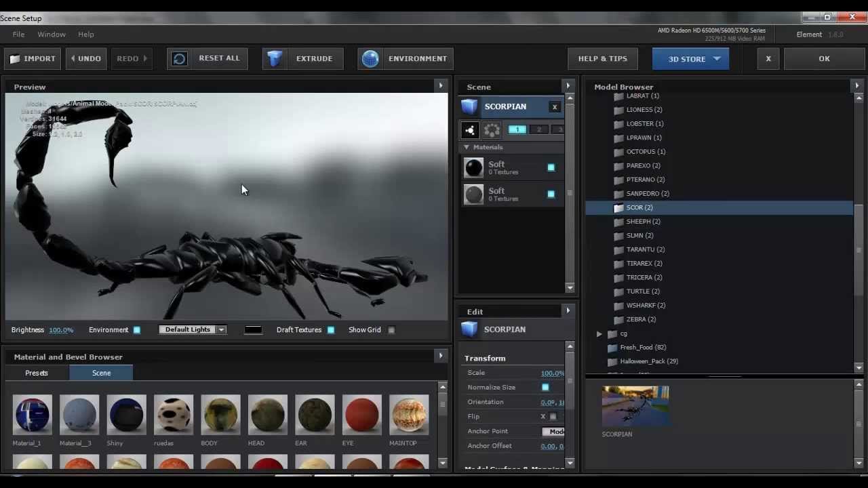Click the blue cube icon beside SCORPIAN
The image size is (868, 488).
[469, 106]
